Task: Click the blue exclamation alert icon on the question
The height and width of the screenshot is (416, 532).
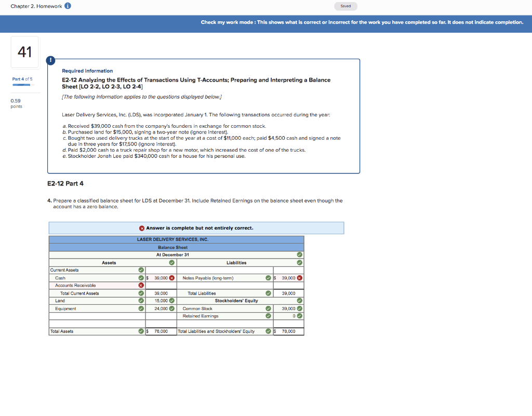Action: click(50, 60)
